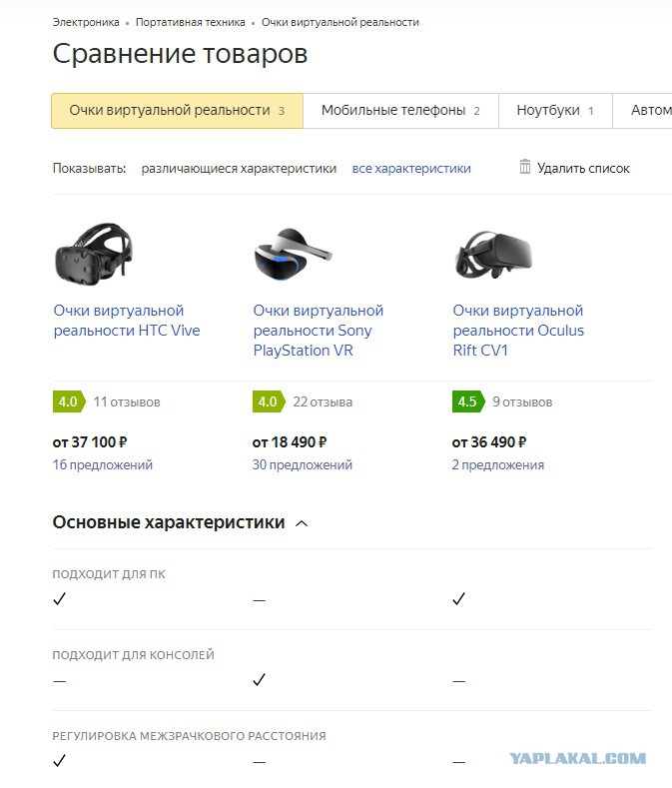Collapse the Основные характеристики section chevron
The width and height of the screenshot is (672, 788).
(302, 523)
